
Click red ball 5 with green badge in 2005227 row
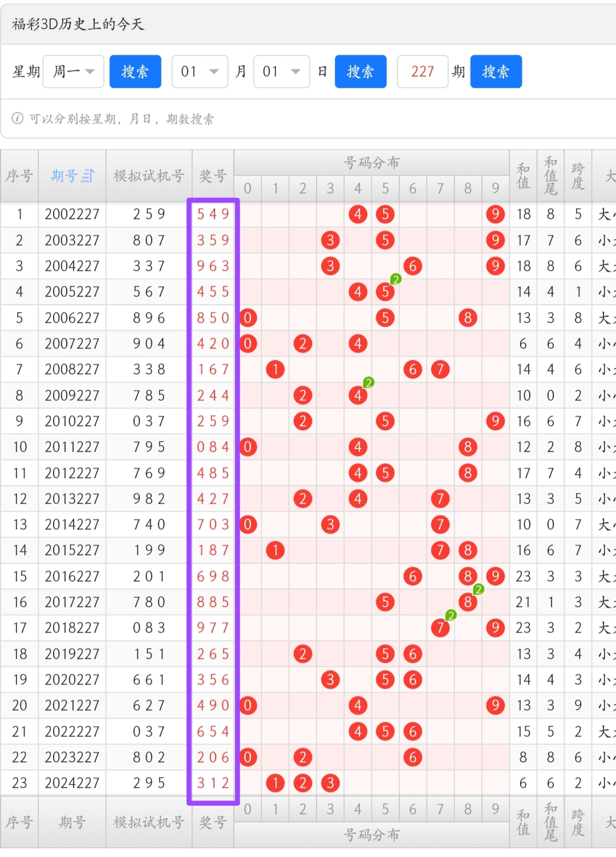pyautogui.click(x=386, y=292)
